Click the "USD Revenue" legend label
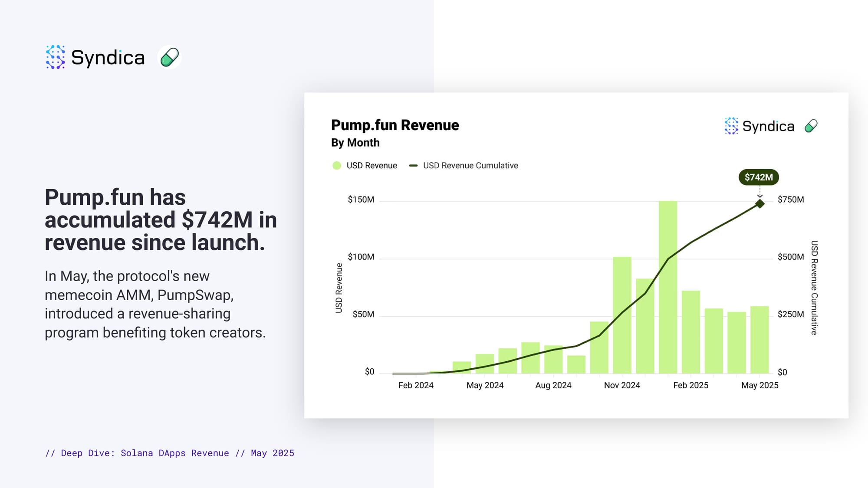 click(x=372, y=165)
